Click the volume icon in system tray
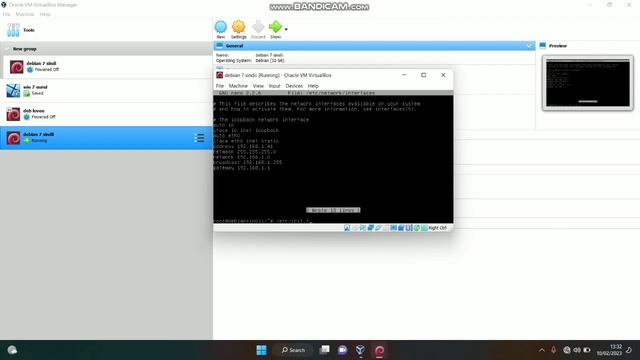Screen dimensions: 640x360 [x=577, y=350]
